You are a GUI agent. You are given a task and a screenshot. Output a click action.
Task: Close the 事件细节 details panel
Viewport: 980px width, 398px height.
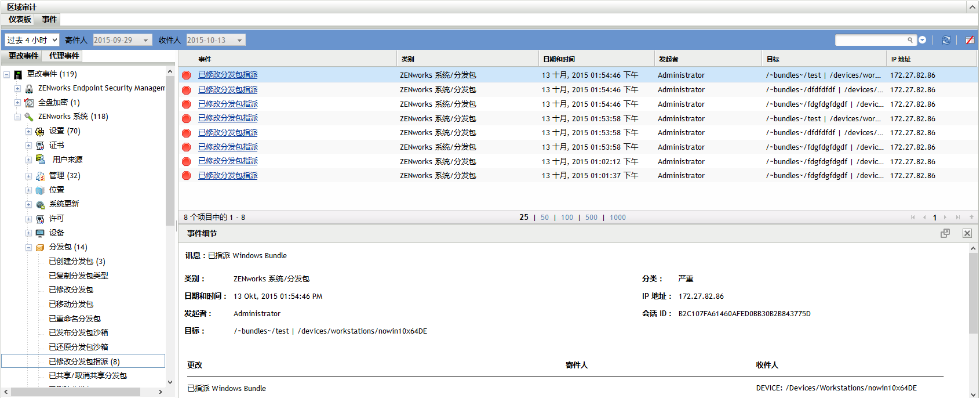tap(967, 233)
